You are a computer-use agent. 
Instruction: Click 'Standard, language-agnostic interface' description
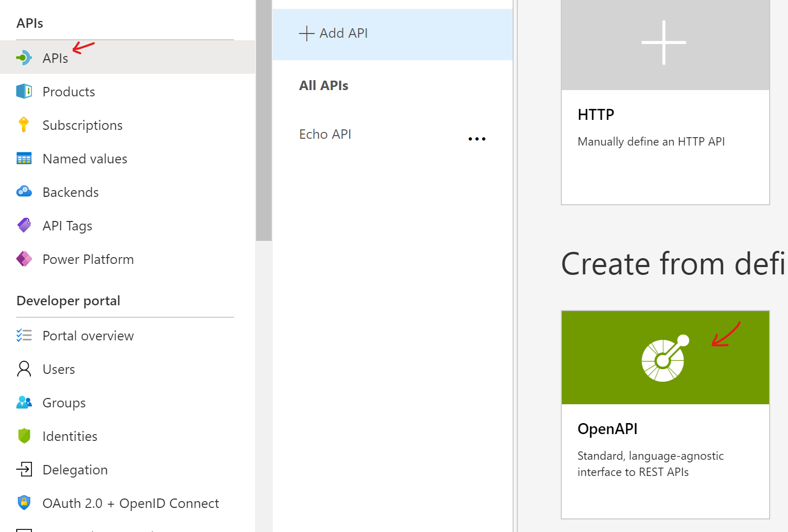[x=650, y=464]
